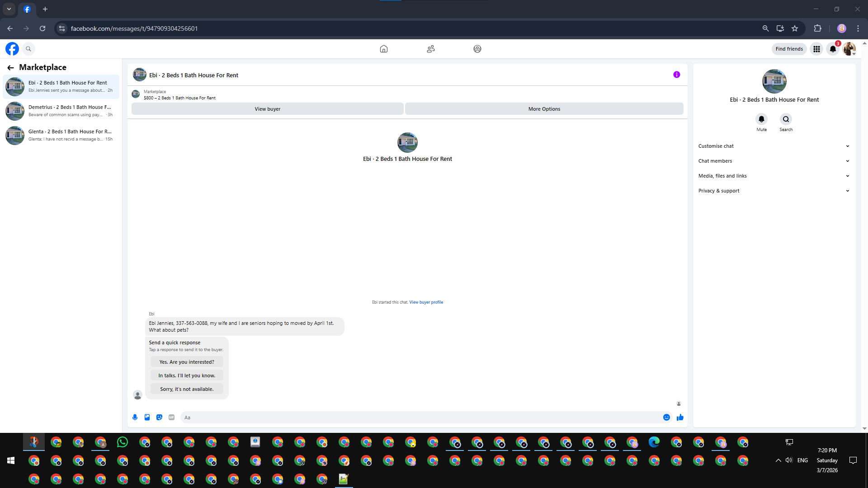Screen dimensions: 868x488
Task: Reply with 'Yes. Are you interested?'
Action: tap(187, 362)
